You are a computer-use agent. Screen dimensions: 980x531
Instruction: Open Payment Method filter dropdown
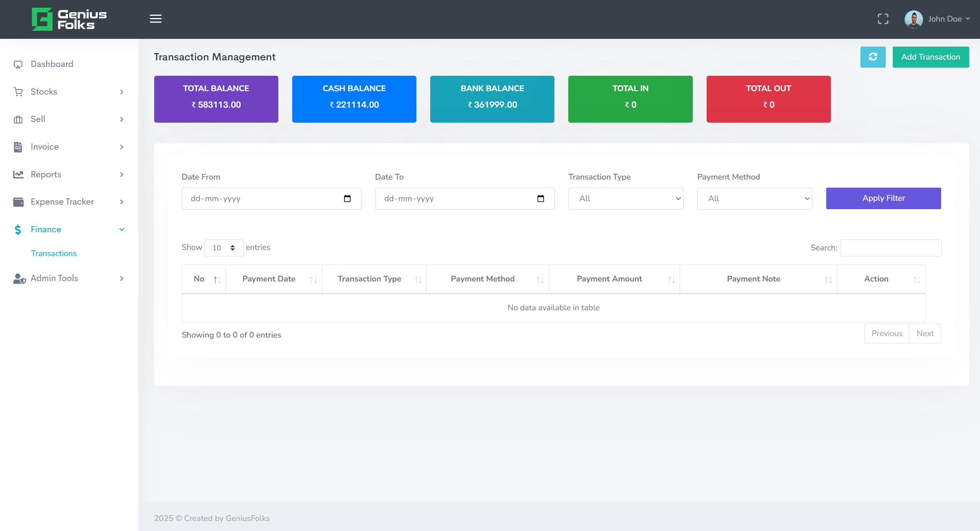754,198
